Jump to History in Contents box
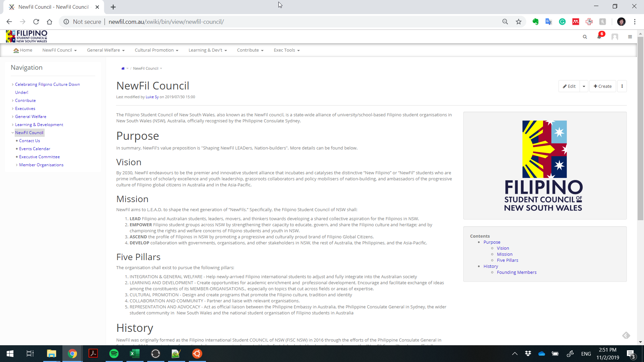Image resolution: width=644 pixels, height=362 pixels. coord(491,266)
